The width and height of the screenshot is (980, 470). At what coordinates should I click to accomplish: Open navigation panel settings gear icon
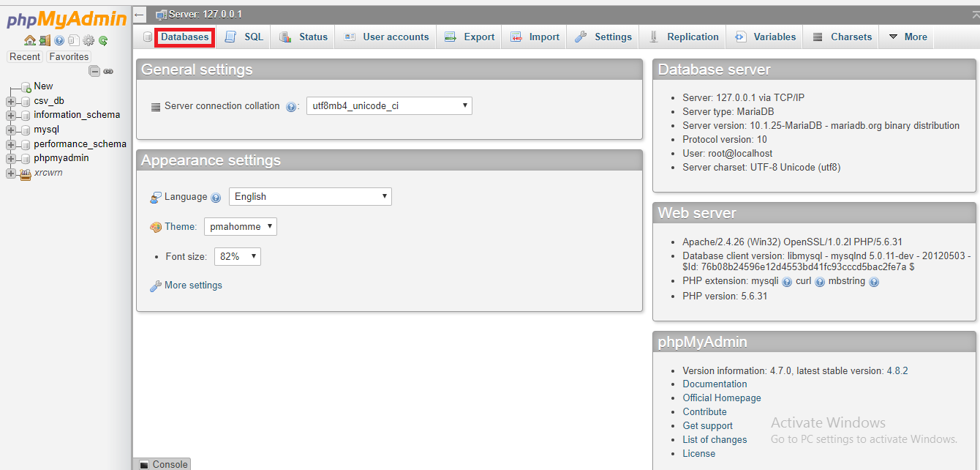click(88, 40)
